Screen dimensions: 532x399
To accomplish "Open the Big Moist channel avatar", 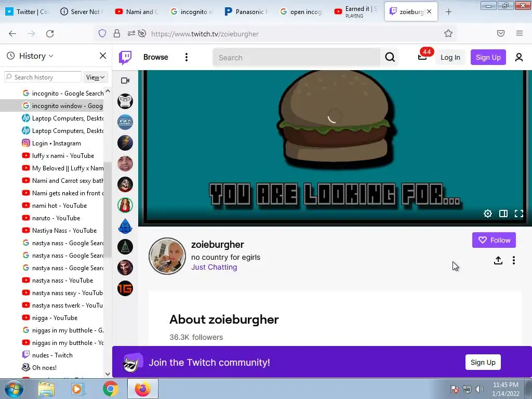I will pos(125,226).
